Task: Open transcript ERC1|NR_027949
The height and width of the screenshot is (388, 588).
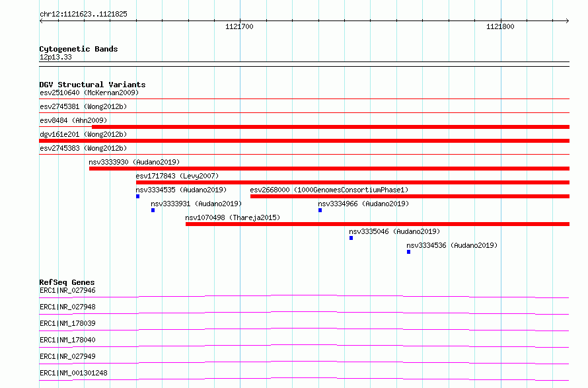Action: [67, 356]
